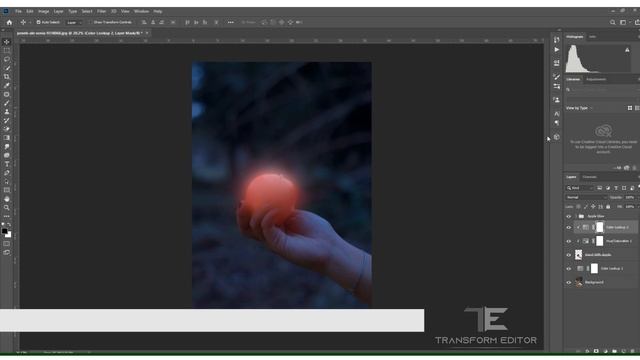
Task: Close the open document tab
Action: 147,33
